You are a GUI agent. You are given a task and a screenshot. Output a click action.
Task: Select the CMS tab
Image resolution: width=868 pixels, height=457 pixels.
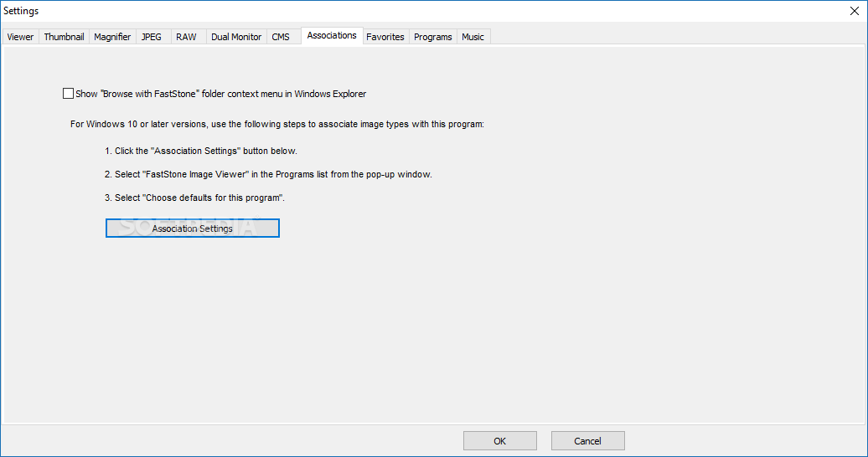click(281, 37)
